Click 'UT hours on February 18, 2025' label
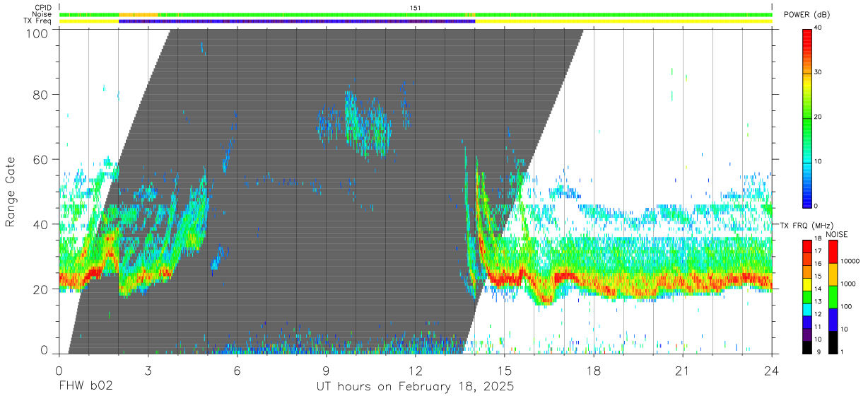 [x=415, y=388]
